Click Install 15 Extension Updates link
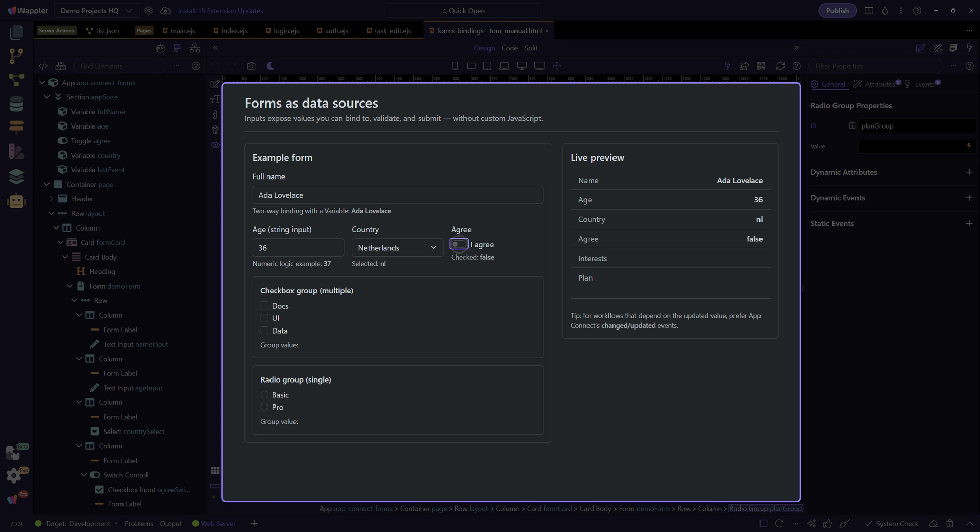Image resolution: width=980 pixels, height=532 pixels. click(220, 11)
